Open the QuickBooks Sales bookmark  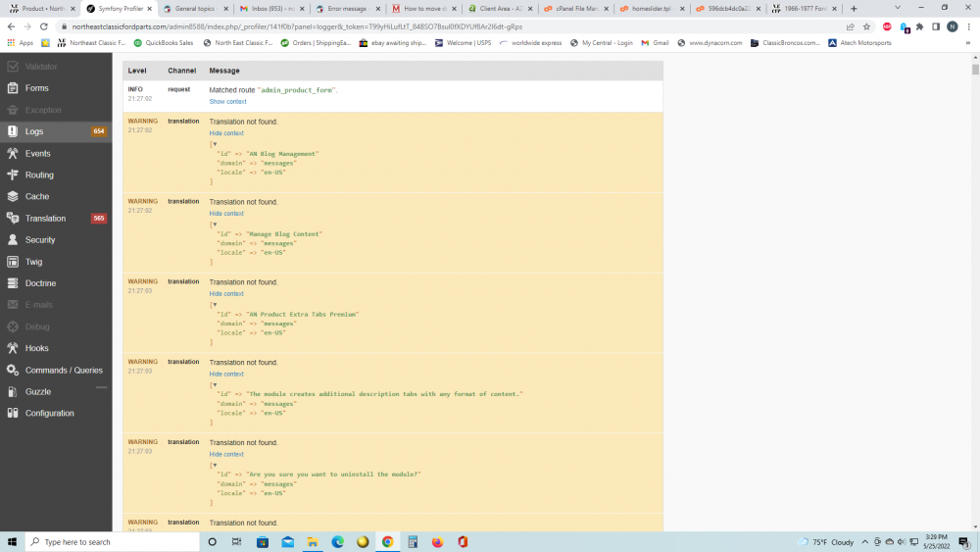[x=164, y=43]
